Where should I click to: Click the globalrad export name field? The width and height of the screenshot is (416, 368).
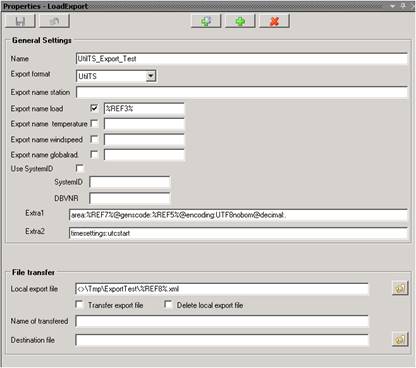click(144, 155)
